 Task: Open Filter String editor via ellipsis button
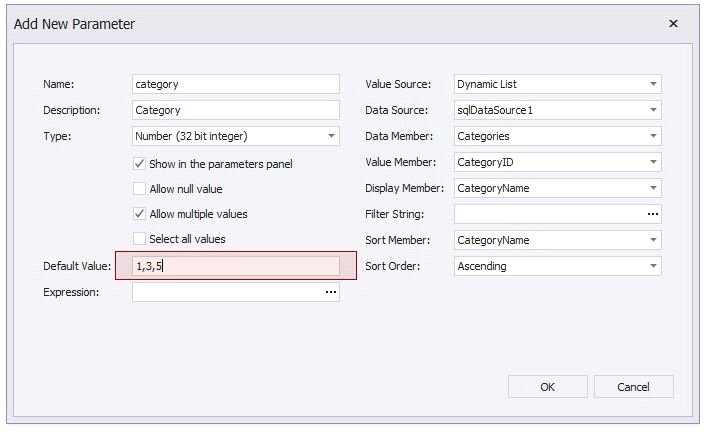(x=652, y=214)
